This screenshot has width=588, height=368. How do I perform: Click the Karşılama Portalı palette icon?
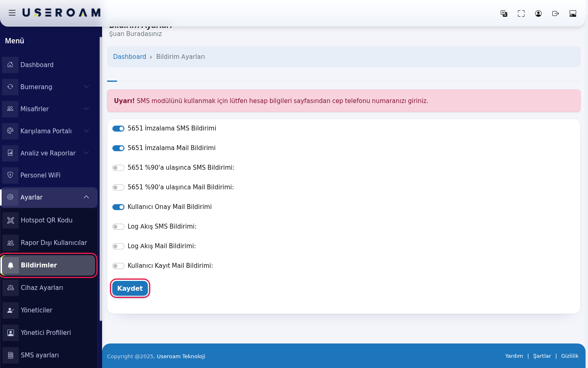pos(10,131)
